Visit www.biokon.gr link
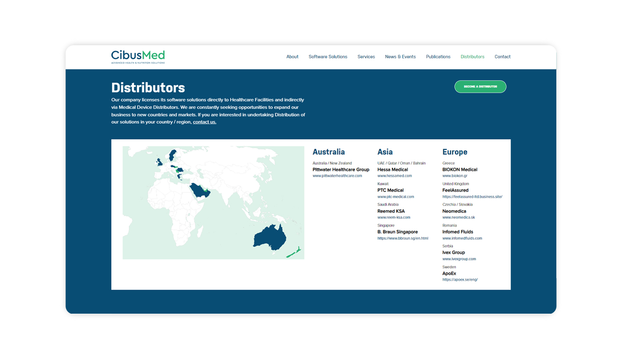621x364 pixels. (454, 176)
